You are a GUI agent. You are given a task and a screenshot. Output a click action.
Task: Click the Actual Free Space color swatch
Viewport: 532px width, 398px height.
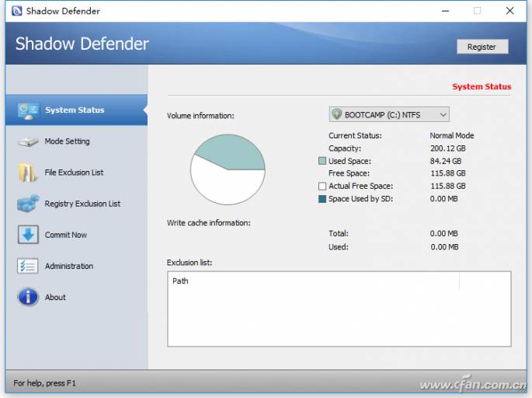coord(322,186)
